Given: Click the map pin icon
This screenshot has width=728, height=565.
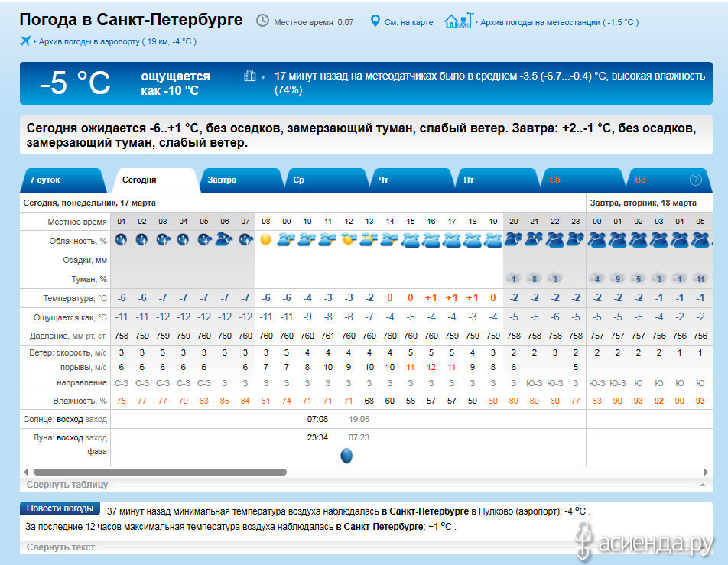Looking at the screenshot, I should pyautogui.click(x=375, y=21).
